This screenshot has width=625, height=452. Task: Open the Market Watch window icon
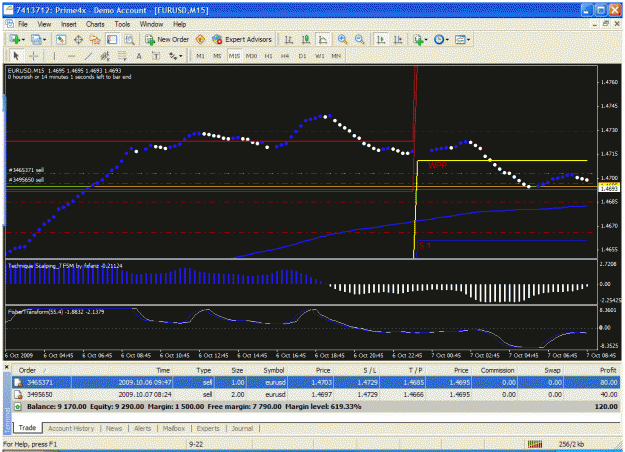(x=61, y=39)
